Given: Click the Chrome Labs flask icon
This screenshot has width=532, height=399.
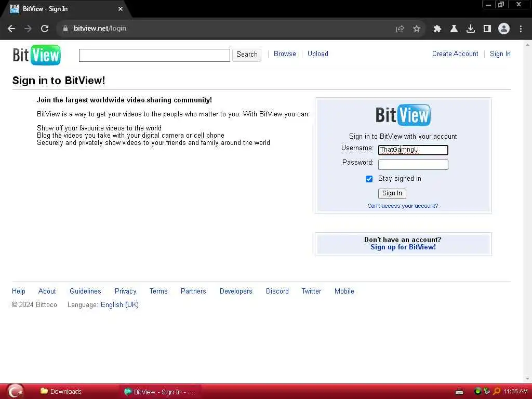Looking at the screenshot, I should coord(454,29).
